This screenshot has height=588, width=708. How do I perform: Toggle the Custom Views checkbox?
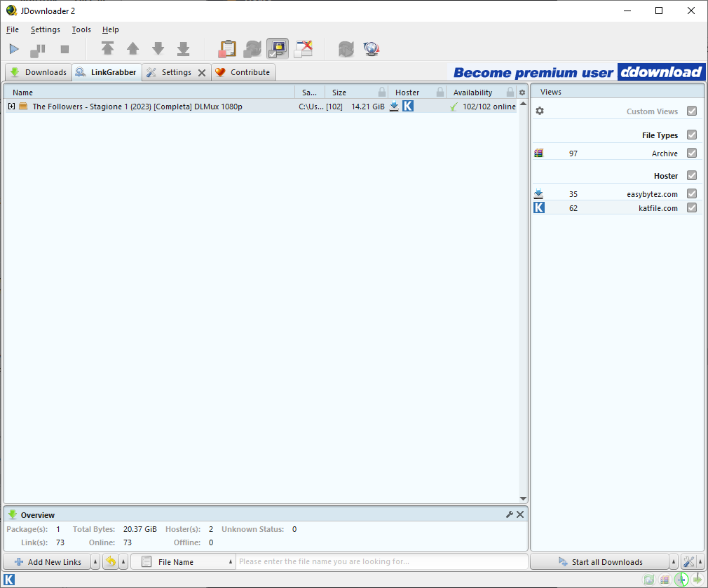coord(692,111)
